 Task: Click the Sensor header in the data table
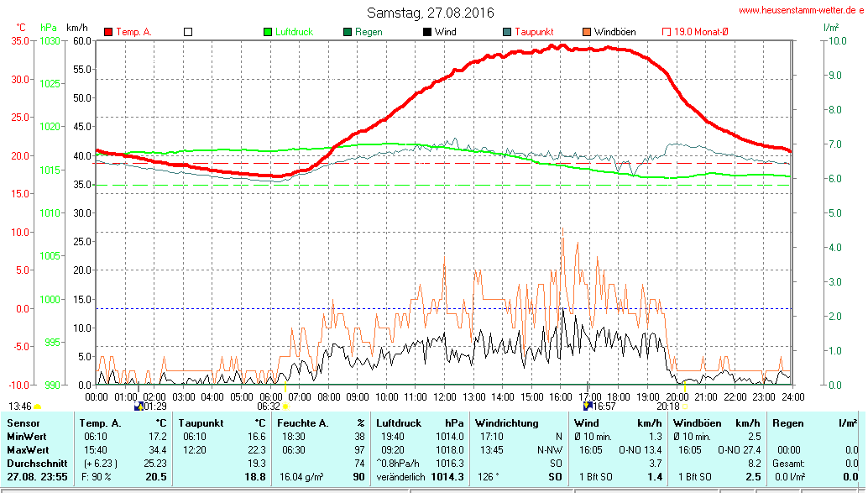click(23, 423)
